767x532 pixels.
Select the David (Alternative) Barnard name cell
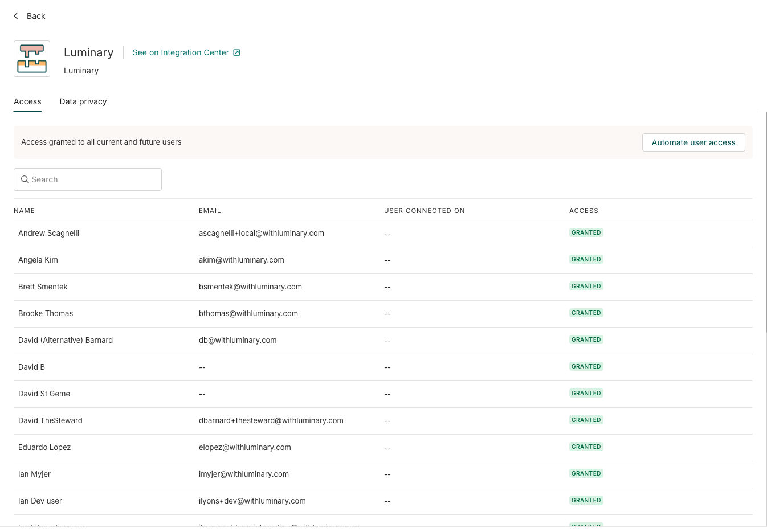click(66, 340)
